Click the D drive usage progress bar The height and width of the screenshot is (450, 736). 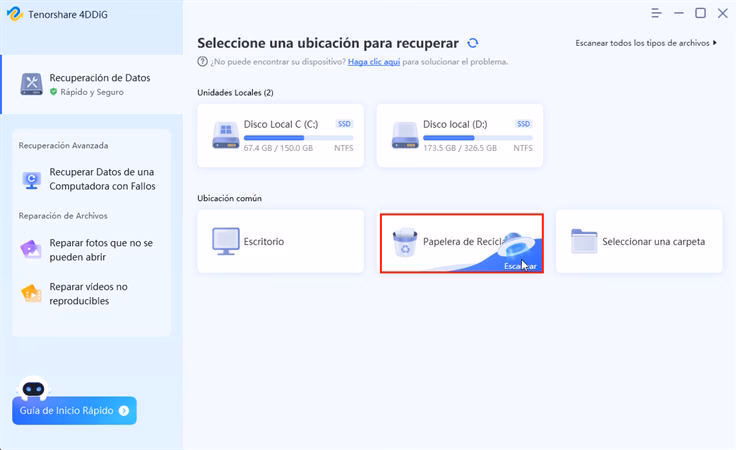478,138
